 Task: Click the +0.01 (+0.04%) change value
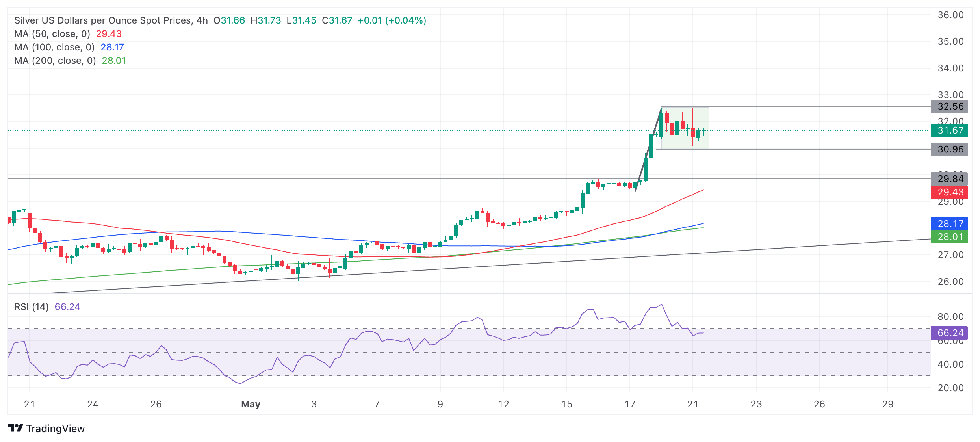[392, 20]
